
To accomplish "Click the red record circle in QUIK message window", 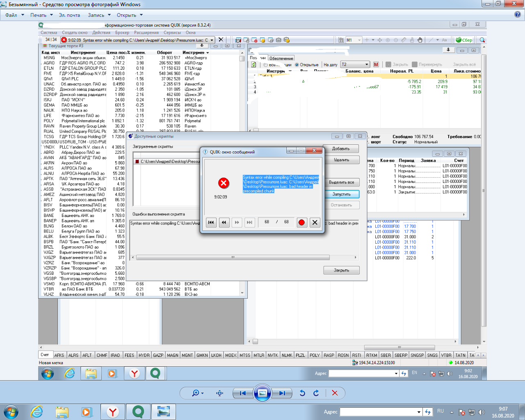I will coord(301,222).
